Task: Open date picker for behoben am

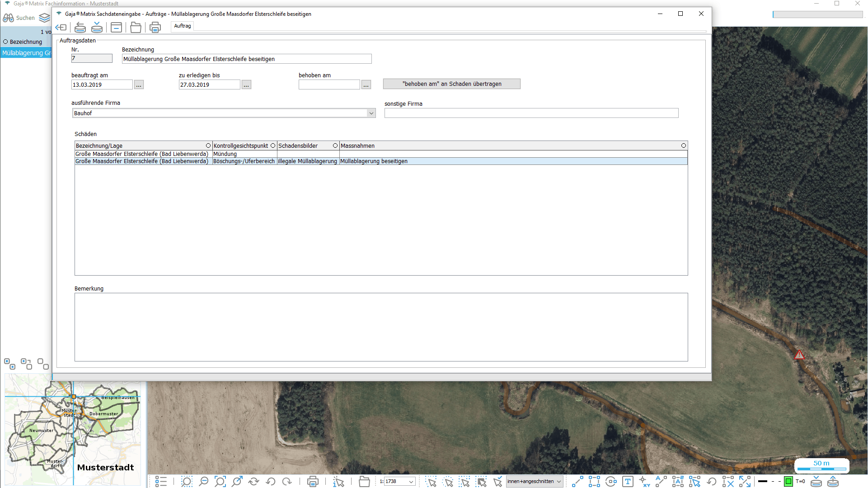Action: 366,85
